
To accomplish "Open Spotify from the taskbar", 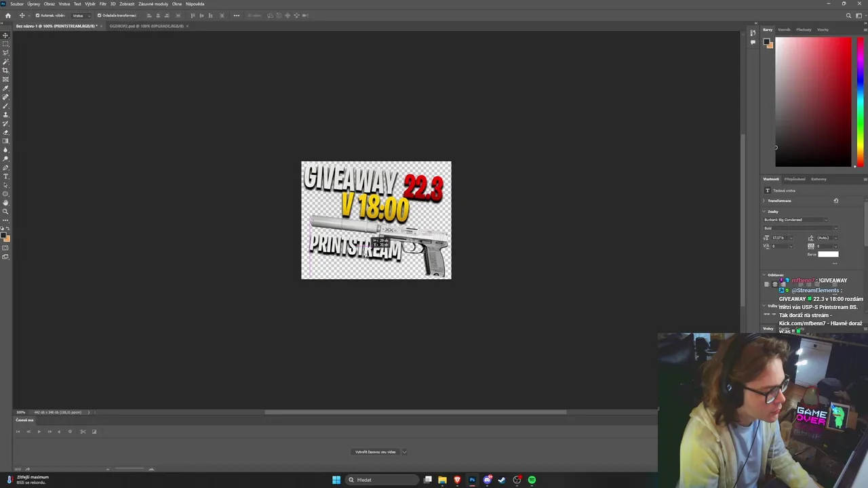I will 532,480.
